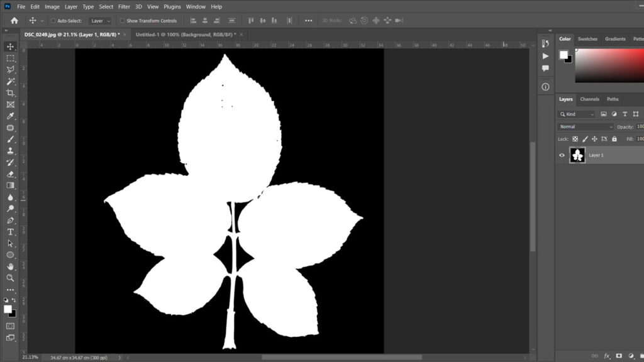Viewport: 644px width, 362px height.
Task: Switch to the Channels tab
Action: (x=590, y=99)
